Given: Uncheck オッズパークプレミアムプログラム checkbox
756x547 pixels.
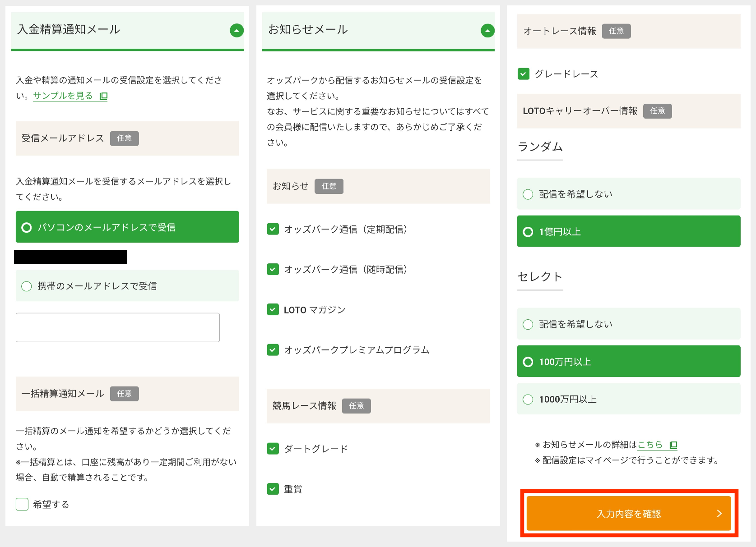Looking at the screenshot, I should point(273,349).
